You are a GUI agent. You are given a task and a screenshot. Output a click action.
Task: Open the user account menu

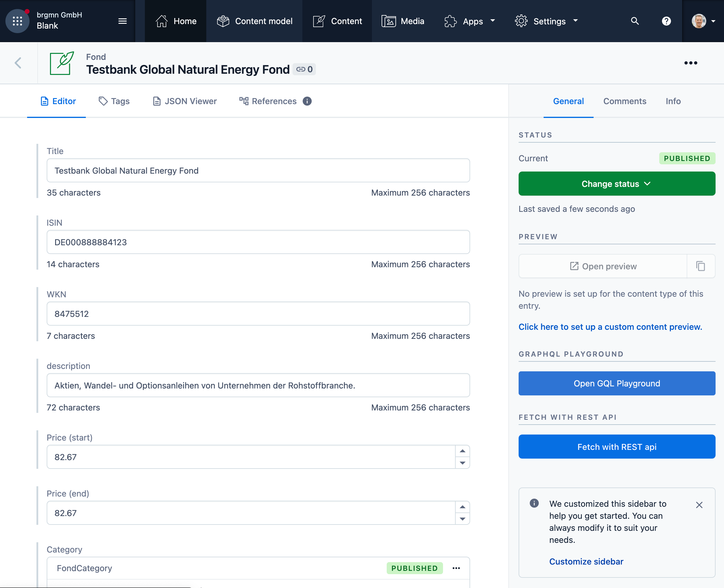(700, 21)
